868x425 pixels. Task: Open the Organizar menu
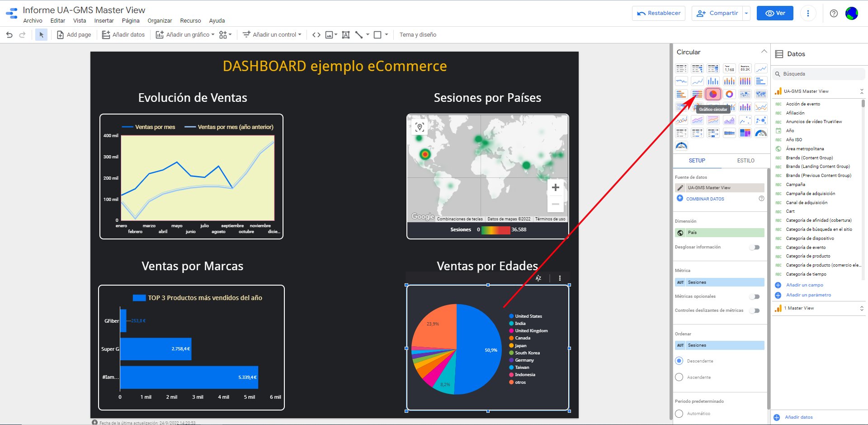160,21
